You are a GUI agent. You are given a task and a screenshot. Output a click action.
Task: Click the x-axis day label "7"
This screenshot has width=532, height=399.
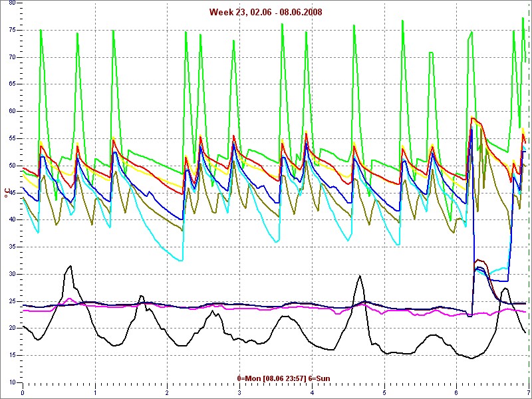point(529,394)
